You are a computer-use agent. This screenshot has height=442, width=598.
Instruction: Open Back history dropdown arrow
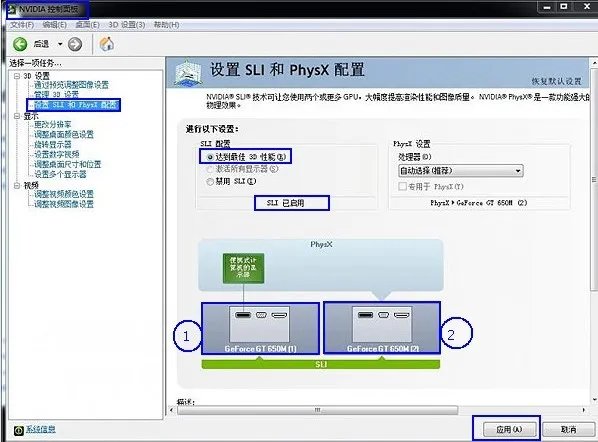point(60,44)
